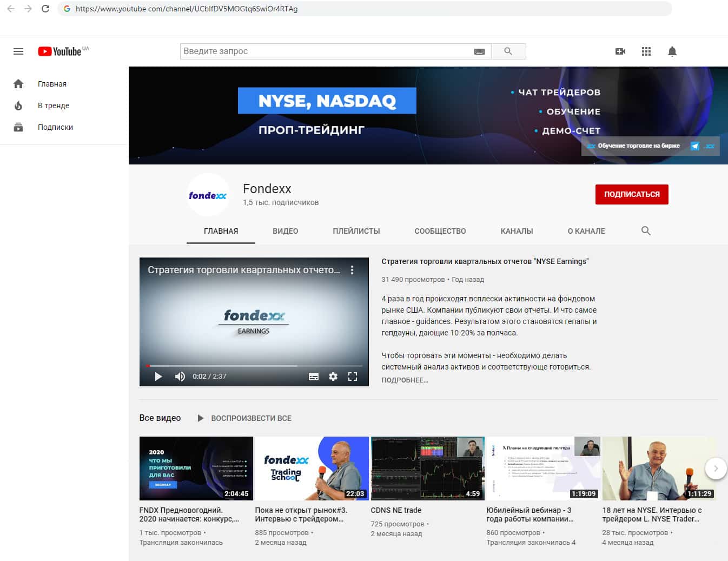Image resolution: width=728 pixels, height=561 pixels.
Task: Open the on-screen keyboard icon
Action: (479, 51)
